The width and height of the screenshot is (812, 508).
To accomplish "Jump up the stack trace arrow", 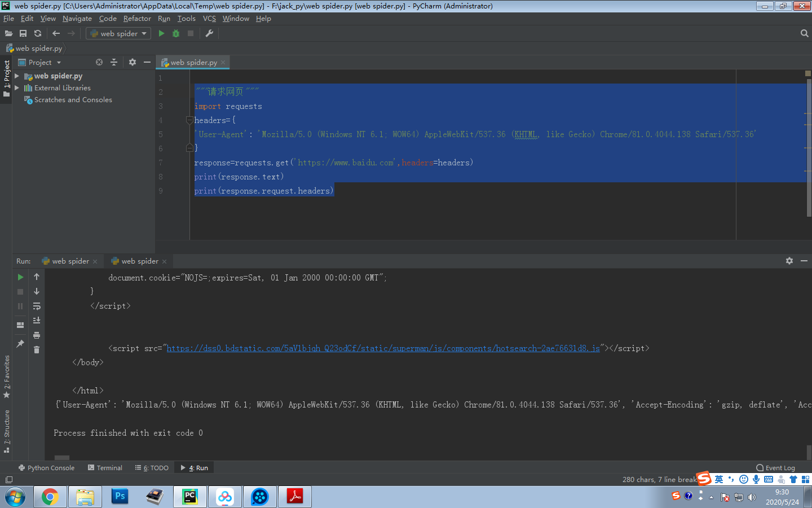I will tap(37, 277).
